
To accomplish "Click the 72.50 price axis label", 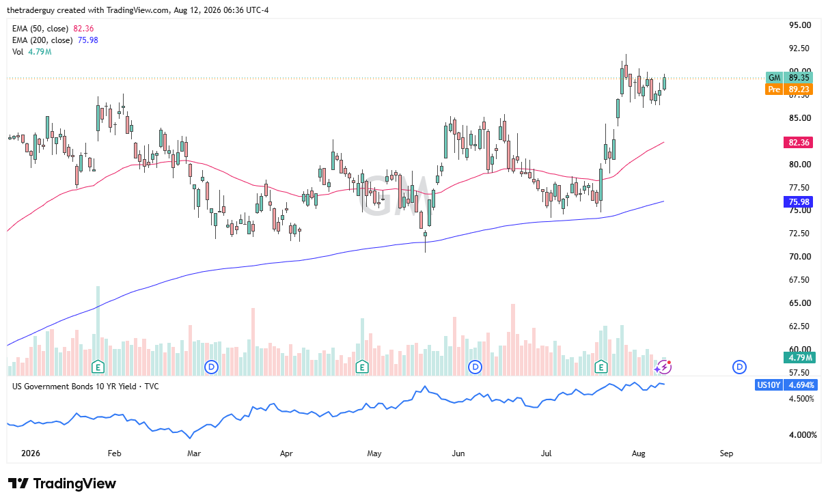I will click(799, 234).
